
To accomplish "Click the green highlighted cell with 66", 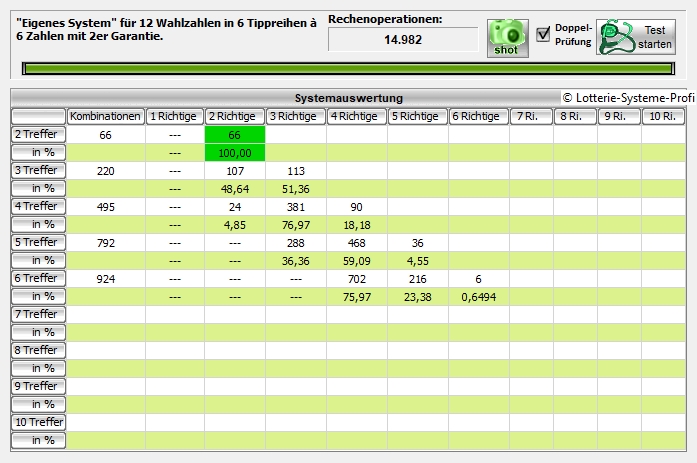I will [235, 135].
